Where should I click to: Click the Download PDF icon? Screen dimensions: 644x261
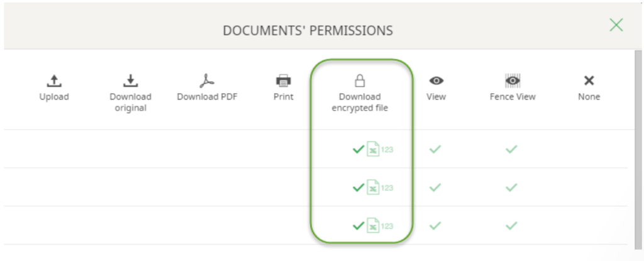207,81
